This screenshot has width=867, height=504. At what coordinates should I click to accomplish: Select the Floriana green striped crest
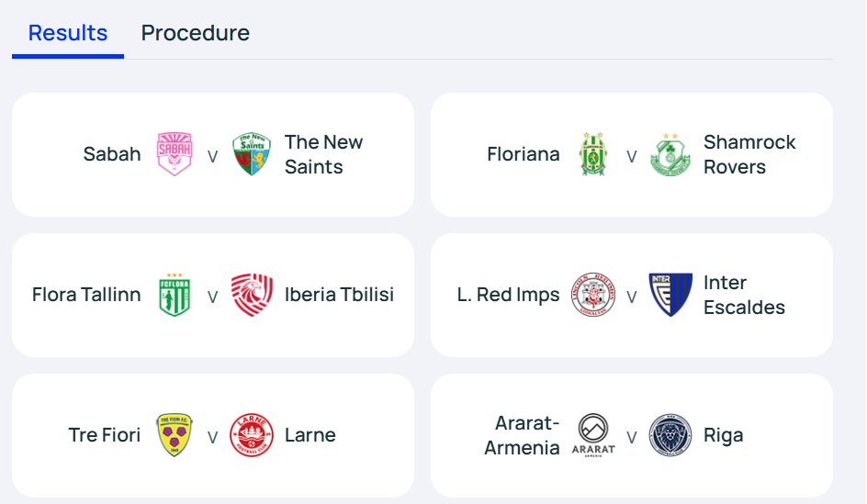pyautogui.click(x=592, y=154)
